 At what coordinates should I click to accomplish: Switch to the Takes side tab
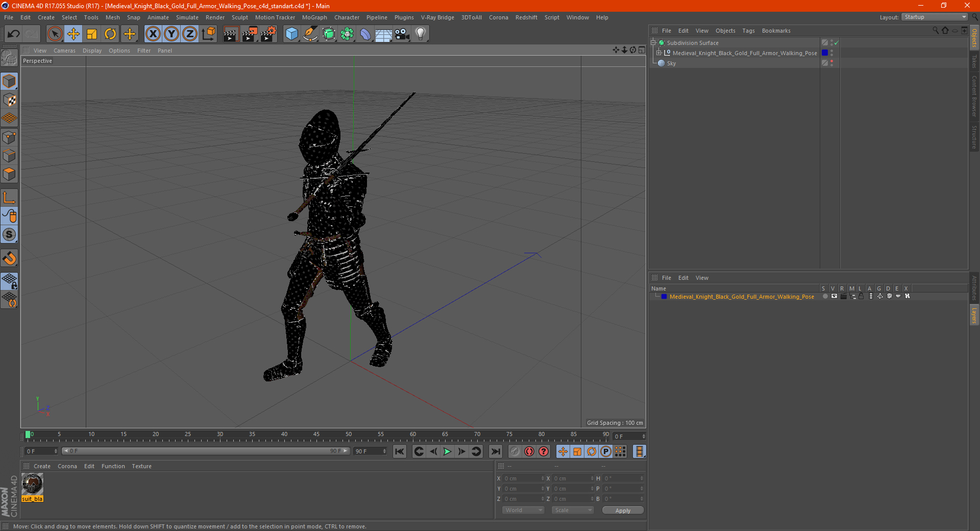(x=974, y=61)
